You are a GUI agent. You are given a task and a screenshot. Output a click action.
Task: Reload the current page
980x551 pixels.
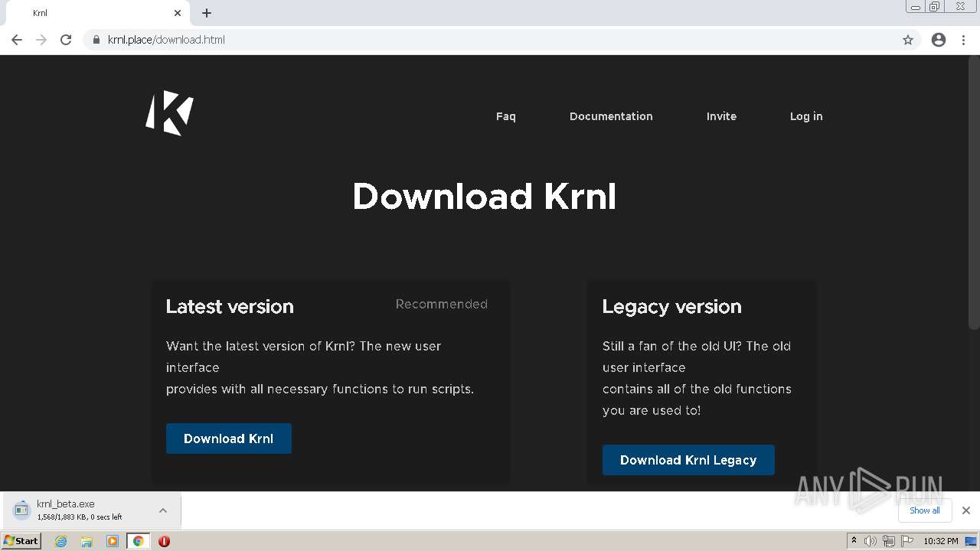click(66, 40)
